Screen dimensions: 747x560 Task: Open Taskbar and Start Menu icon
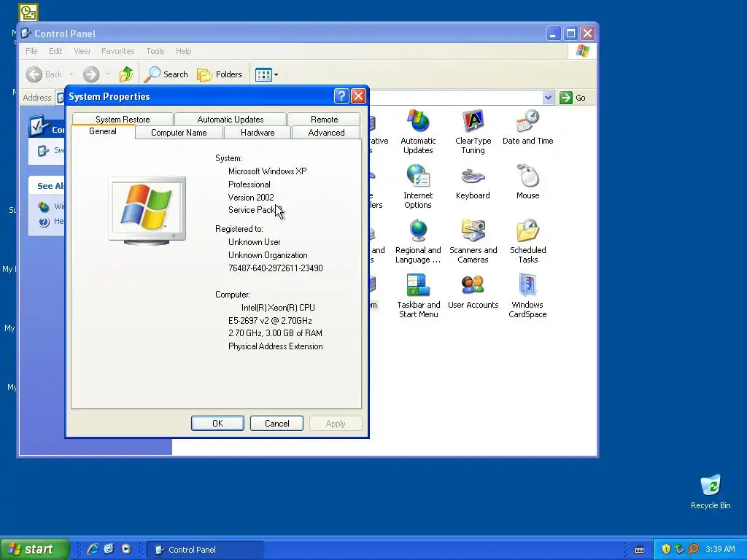(x=418, y=296)
